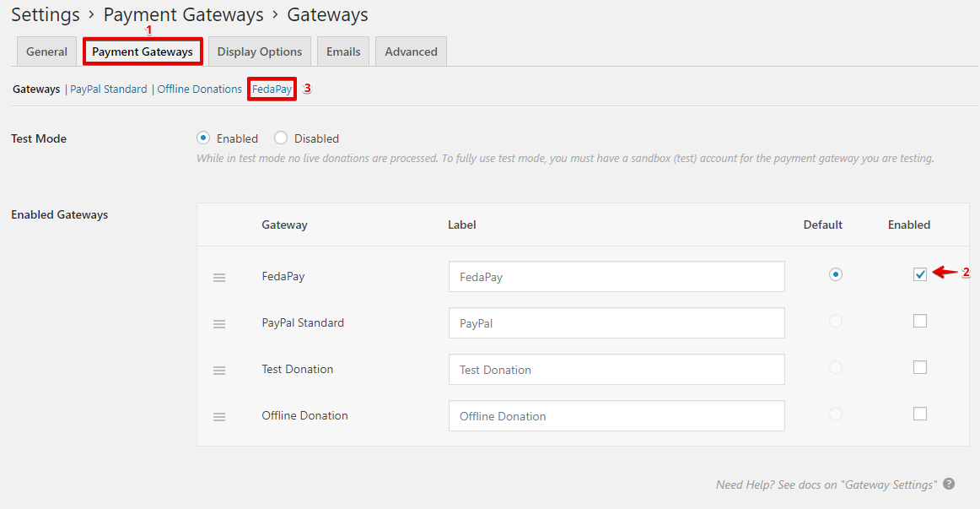Set PayPal Standard as default gateway
This screenshot has height=509, width=980.
click(x=836, y=321)
